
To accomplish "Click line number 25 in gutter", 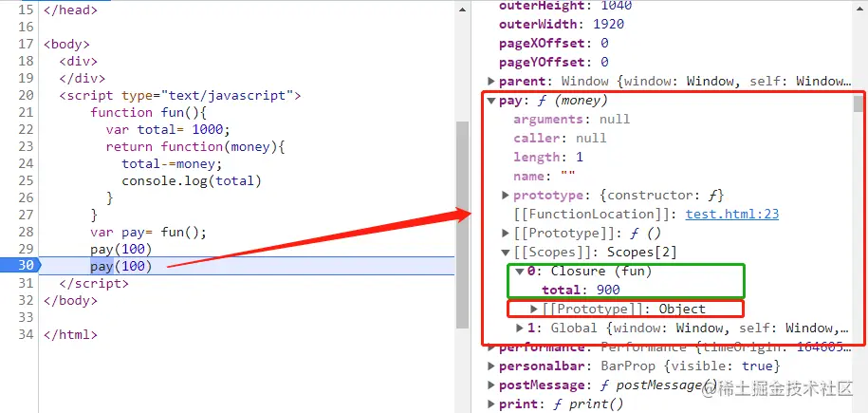I will click(x=26, y=180).
